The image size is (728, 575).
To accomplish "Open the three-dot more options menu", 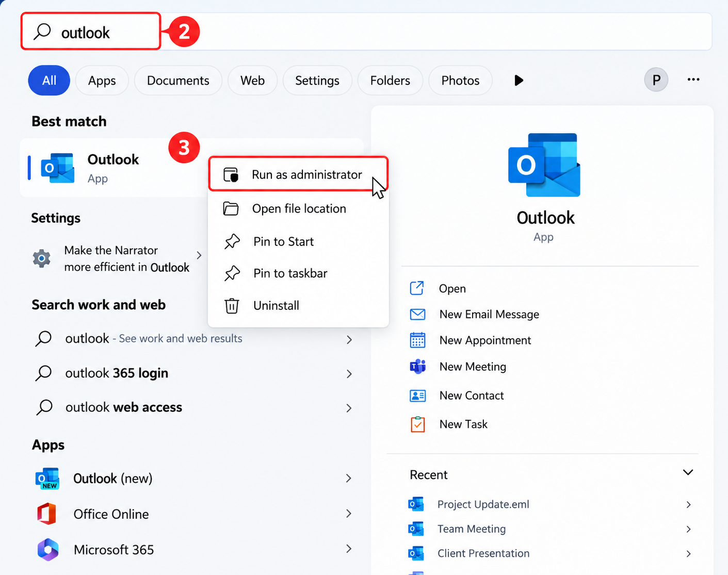I will [x=693, y=79].
